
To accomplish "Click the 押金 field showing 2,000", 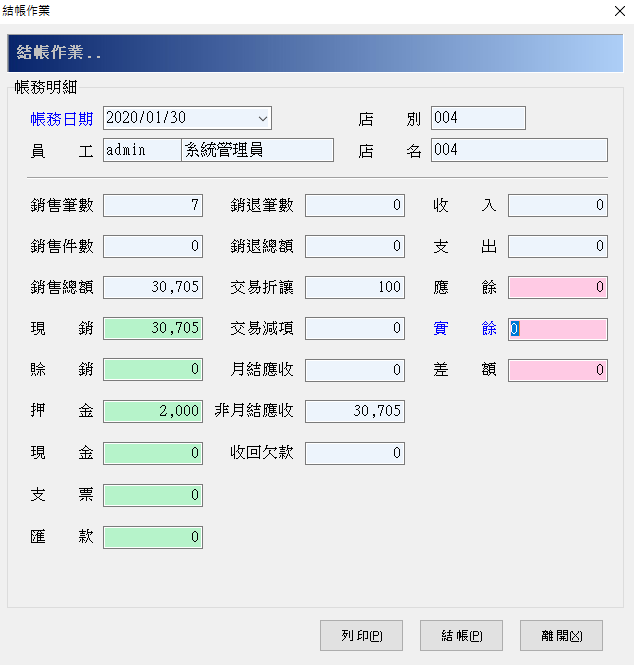I will pos(153,411).
